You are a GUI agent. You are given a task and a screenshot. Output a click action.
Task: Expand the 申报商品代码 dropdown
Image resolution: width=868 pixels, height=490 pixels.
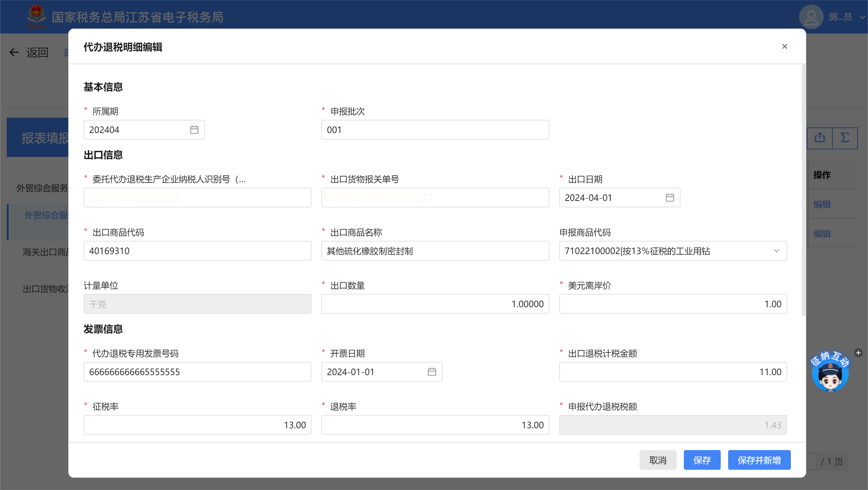[x=776, y=251]
